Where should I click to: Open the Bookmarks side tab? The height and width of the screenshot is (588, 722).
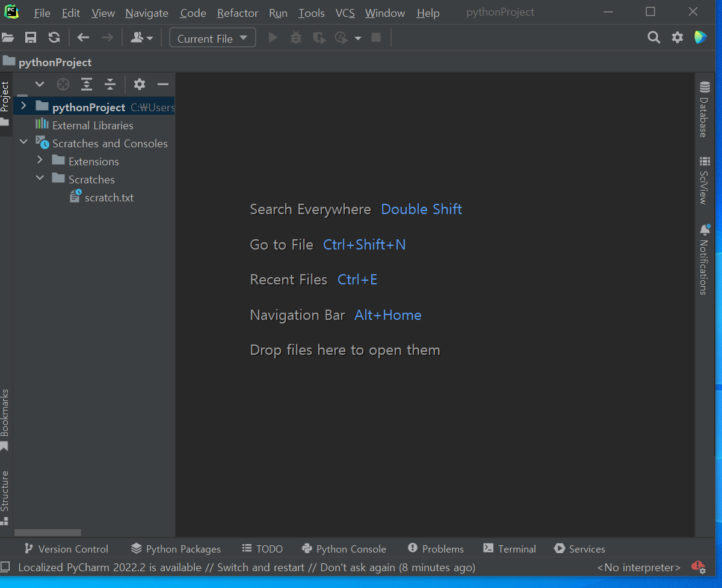[5, 420]
